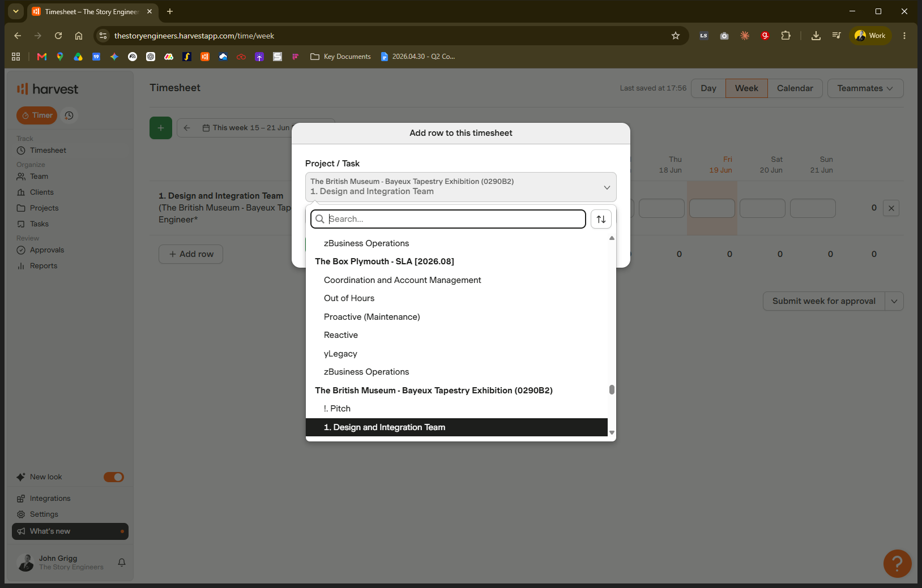This screenshot has width=922, height=588.
Task: Open Projects in the sidebar
Action: pos(44,208)
